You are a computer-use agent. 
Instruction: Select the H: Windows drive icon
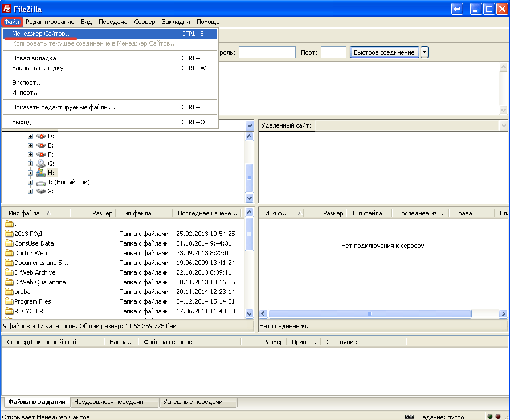pos(40,173)
